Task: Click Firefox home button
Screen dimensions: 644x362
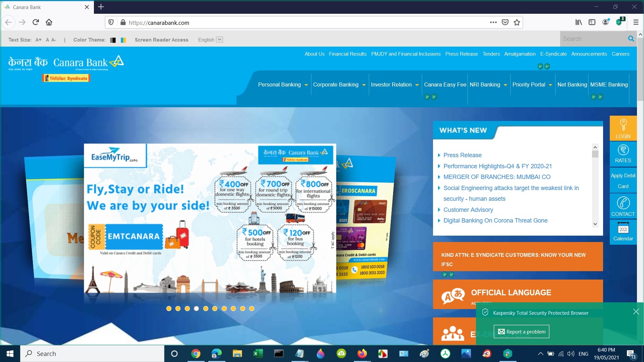Action: point(49,22)
